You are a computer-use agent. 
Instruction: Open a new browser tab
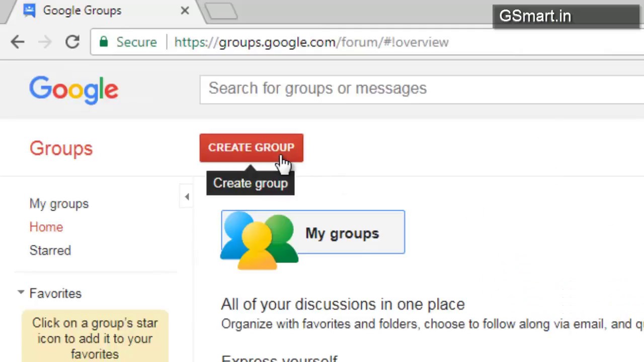coord(221,11)
